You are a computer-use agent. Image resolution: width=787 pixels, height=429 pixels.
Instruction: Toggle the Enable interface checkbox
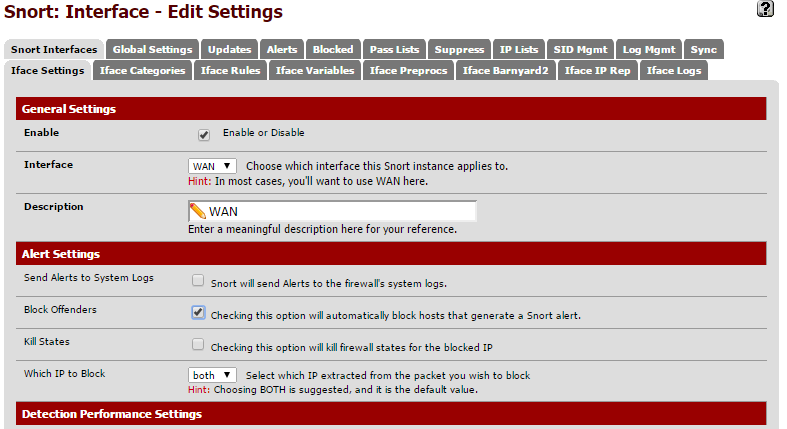(203, 134)
